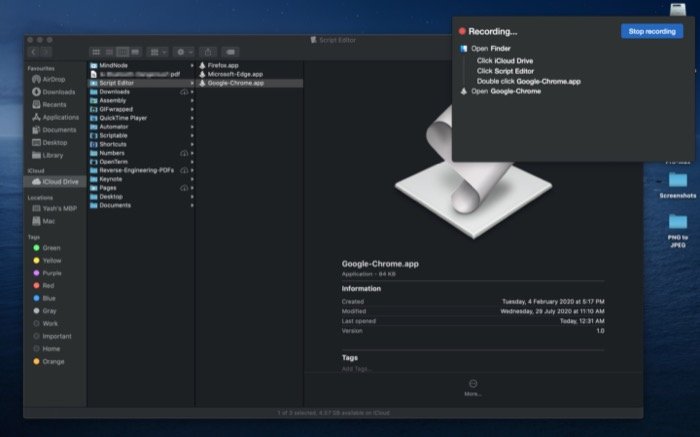
Task: Filter by the Yellow tag
Action: coord(47,260)
